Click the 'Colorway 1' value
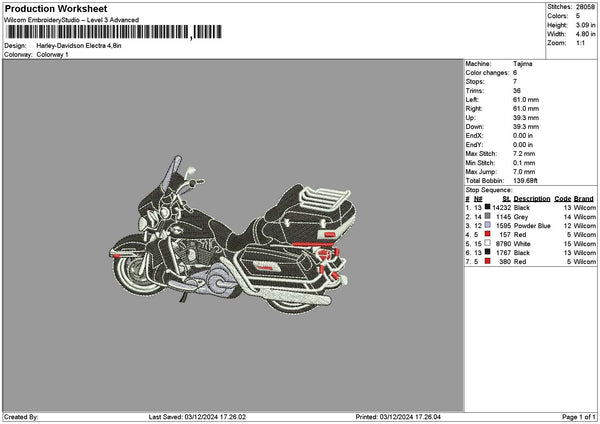Viewport: 600px width, 424px height. click(x=52, y=55)
